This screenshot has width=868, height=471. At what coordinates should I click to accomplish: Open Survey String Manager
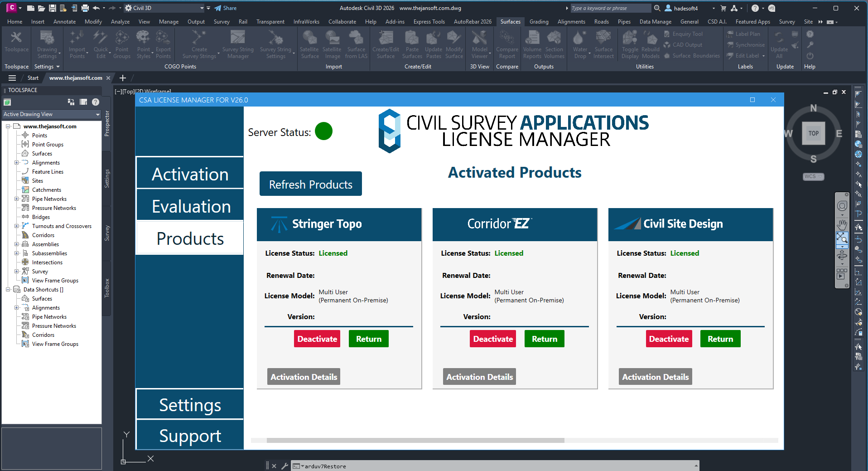238,44
